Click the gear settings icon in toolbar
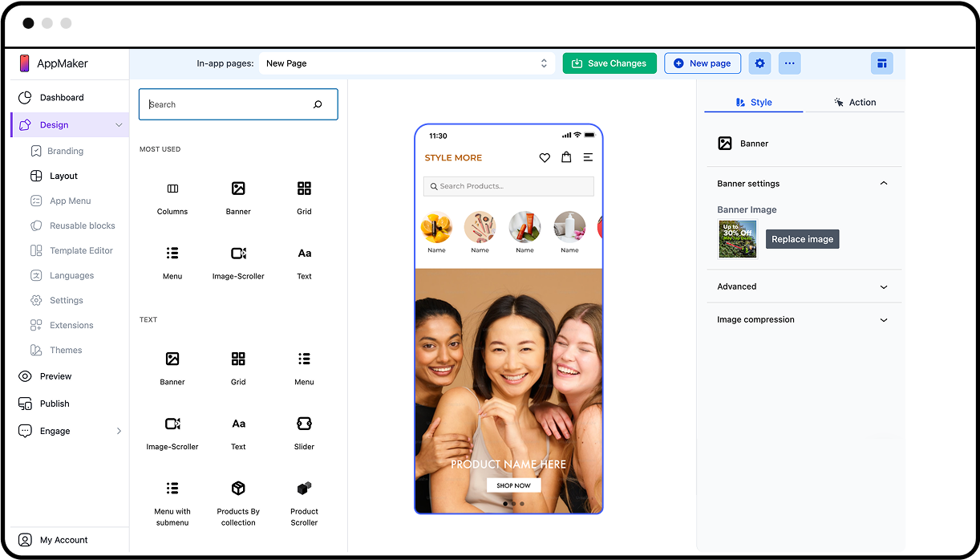 tap(759, 63)
